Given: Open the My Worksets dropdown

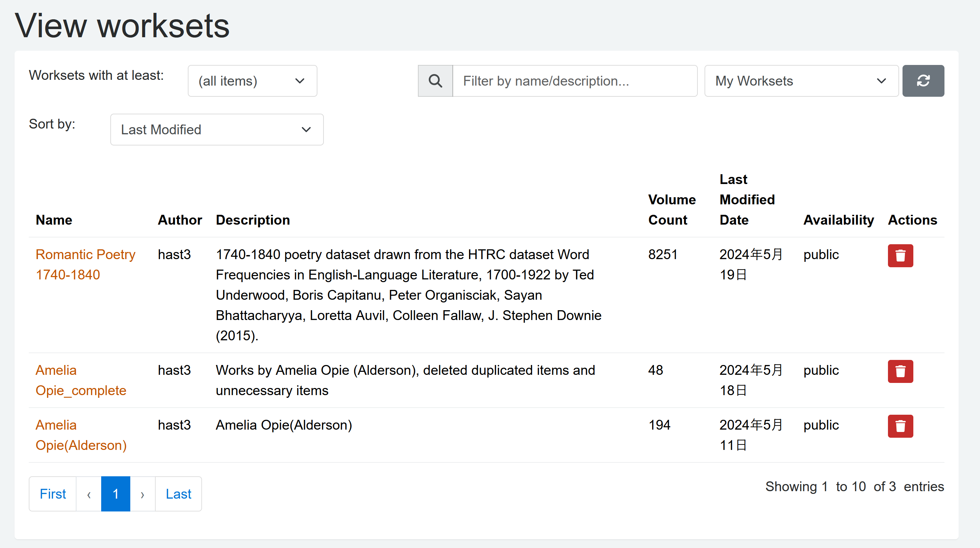Looking at the screenshot, I should point(801,81).
